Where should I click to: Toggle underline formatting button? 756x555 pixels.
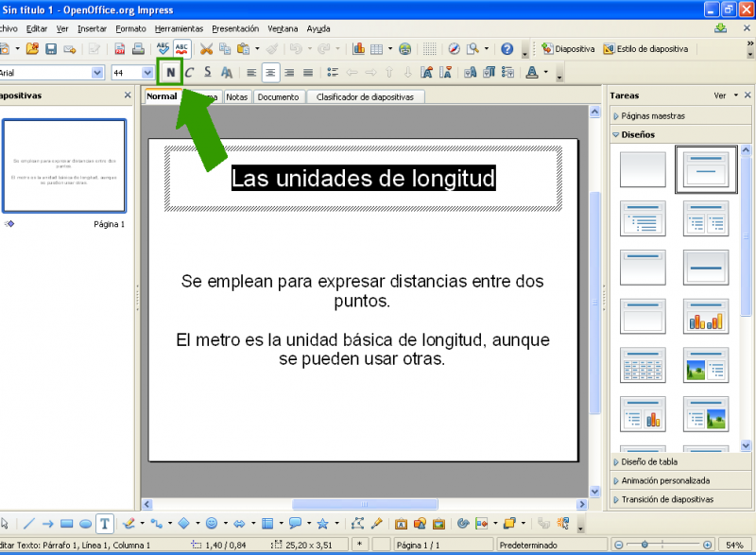tap(208, 72)
